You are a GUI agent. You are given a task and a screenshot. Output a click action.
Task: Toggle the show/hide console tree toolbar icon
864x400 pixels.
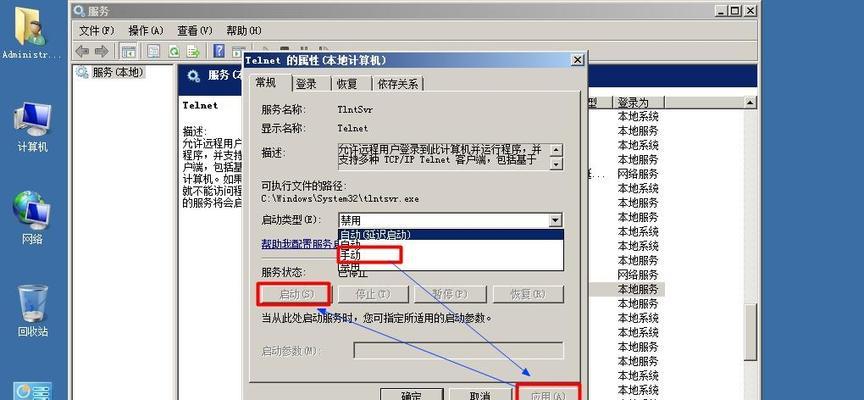tap(128, 51)
